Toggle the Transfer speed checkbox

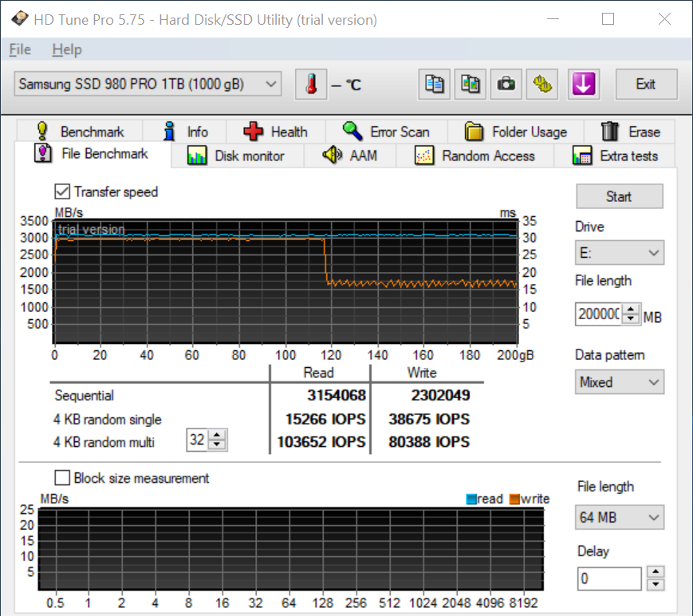61,192
